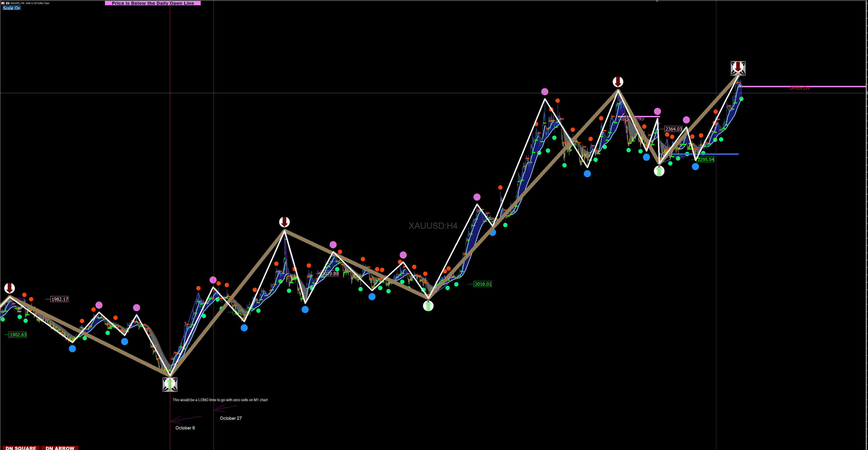The height and width of the screenshot is (450, 868).
Task: Click the green up-arrow circle left of 2016.01
Action: coord(428,306)
